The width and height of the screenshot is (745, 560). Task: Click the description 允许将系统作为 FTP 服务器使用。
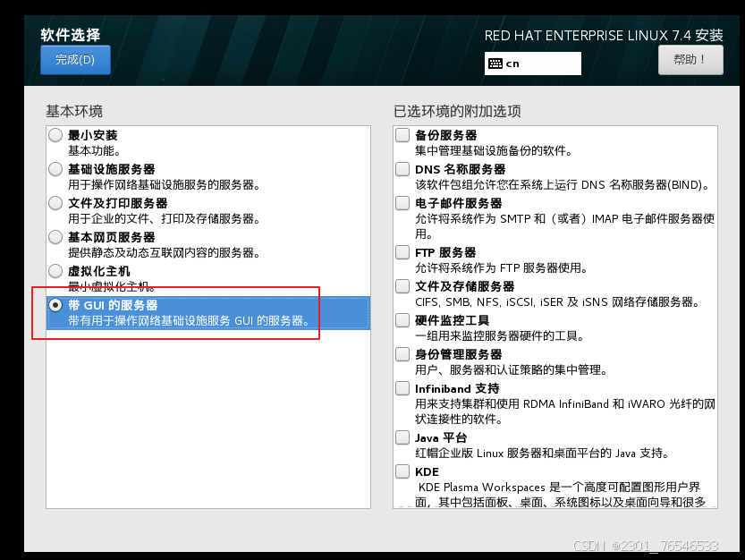[x=502, y=268]
